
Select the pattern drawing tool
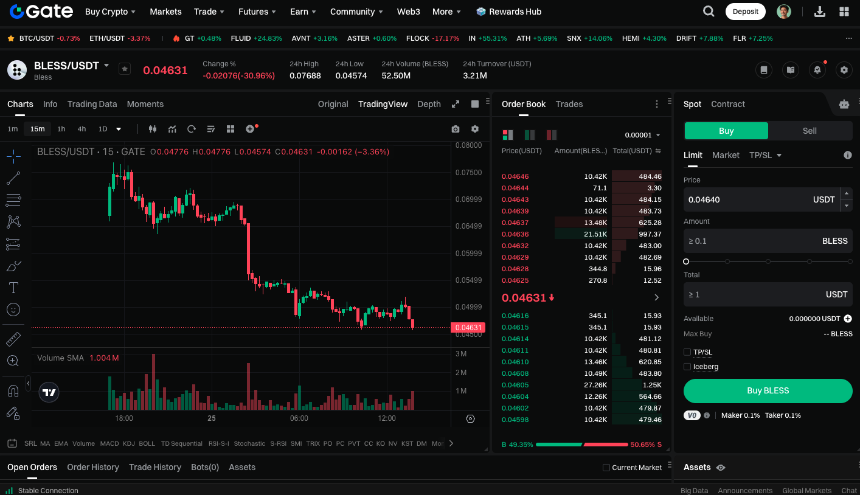pos(14,221)
